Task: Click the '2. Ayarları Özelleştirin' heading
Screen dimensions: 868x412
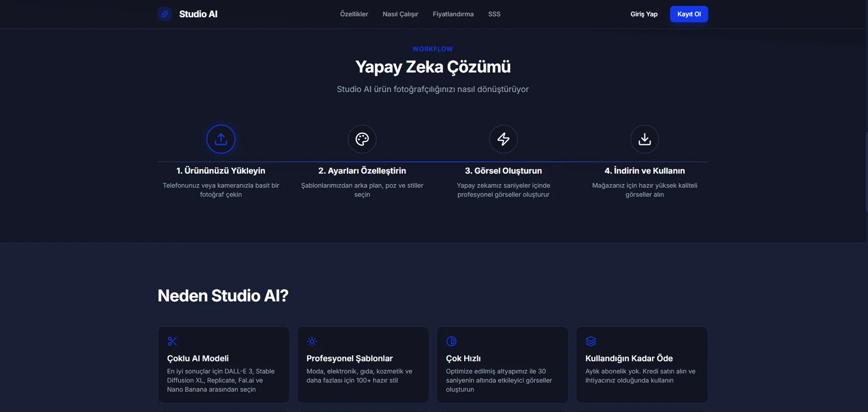Action: (x=362, y=171)
